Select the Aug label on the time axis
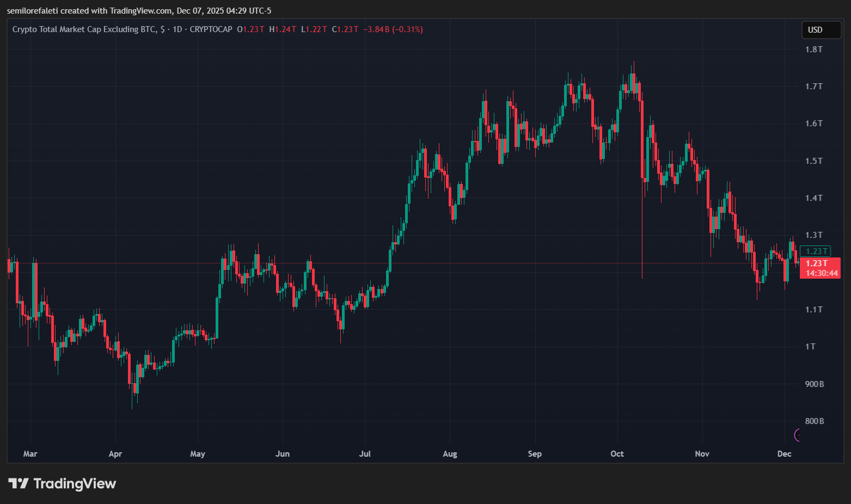 click(450, 453)
